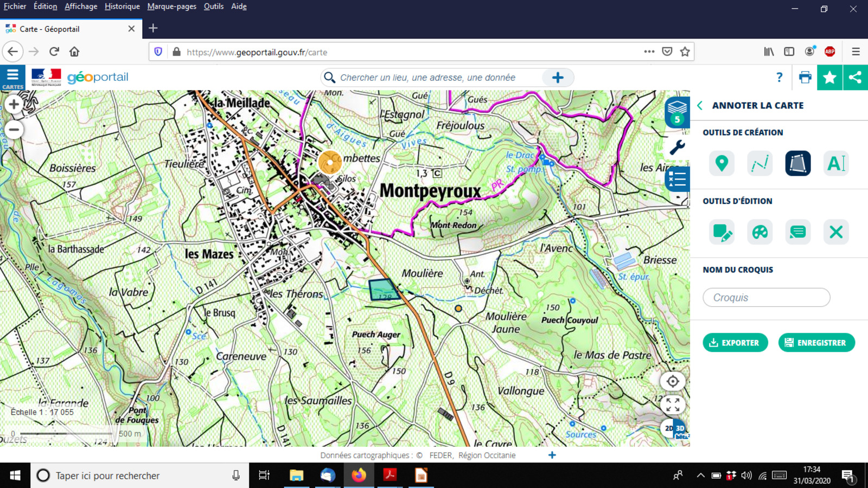Toggle the 2D/3D view switch
Viewport: 868px width, 488px height.
tap(675, 428)
